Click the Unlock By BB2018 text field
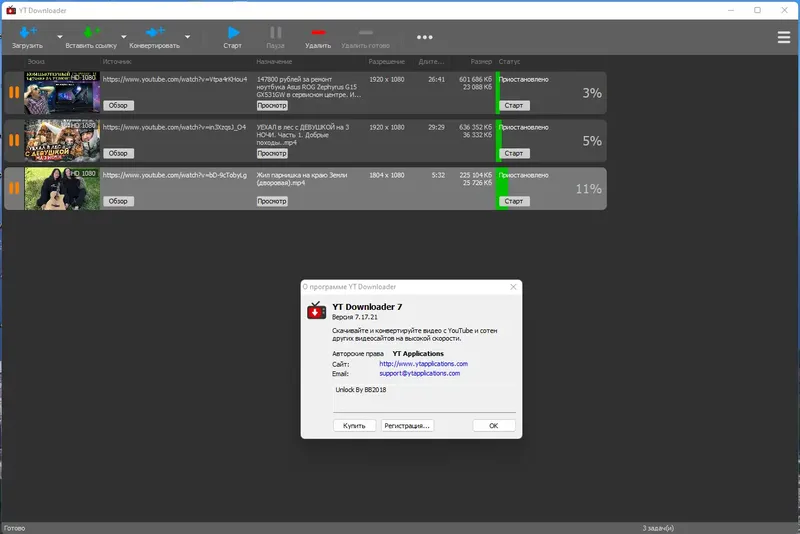This screenshot has height=534, width=800. [x=424, y=398]
